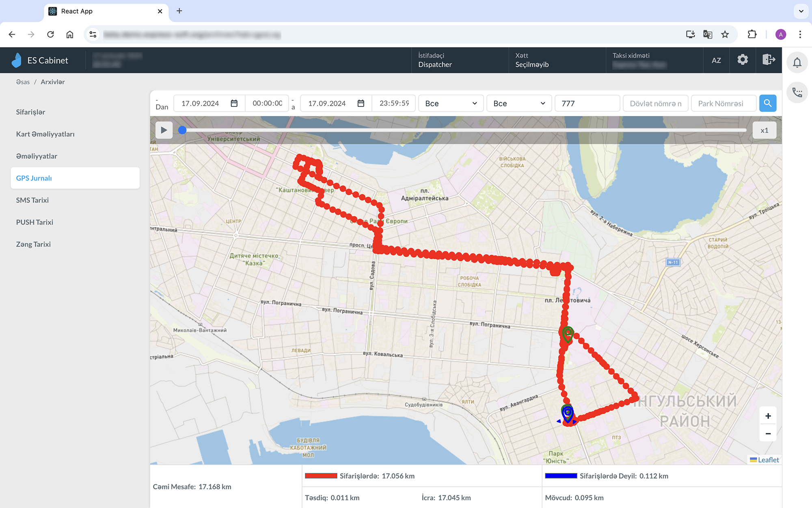Click the Cəmi Məsafə 17.168 km text
812x508 pixels.
[192, 486]
